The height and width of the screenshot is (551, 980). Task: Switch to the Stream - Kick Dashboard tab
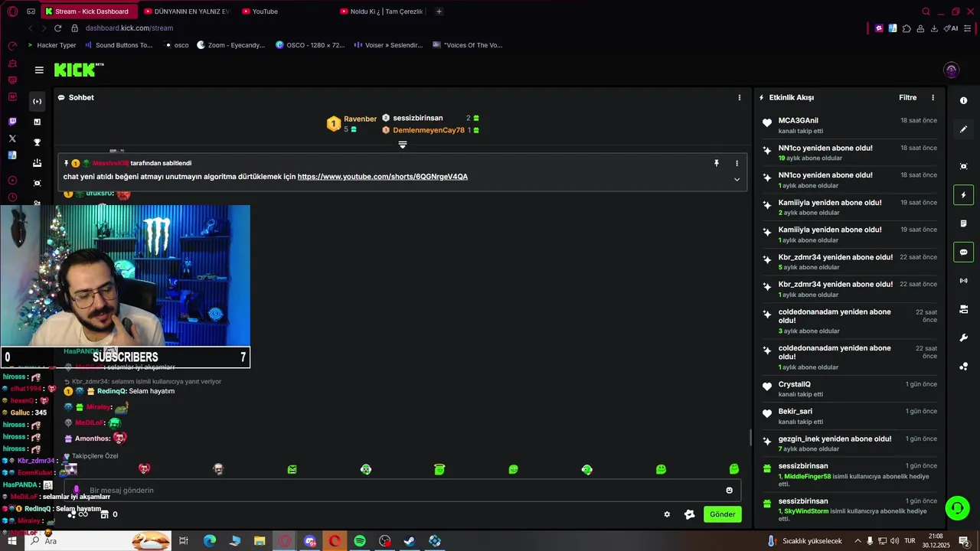pos(90,11)
